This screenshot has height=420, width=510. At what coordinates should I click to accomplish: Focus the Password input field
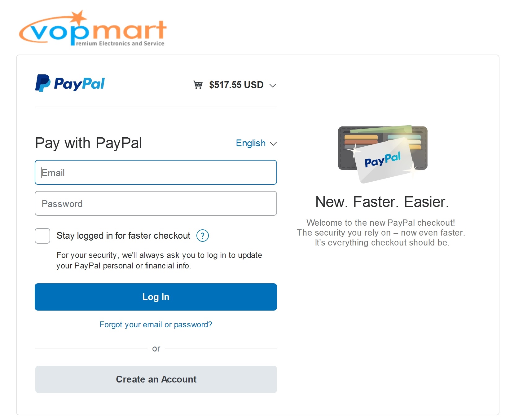tap(156, 203)
